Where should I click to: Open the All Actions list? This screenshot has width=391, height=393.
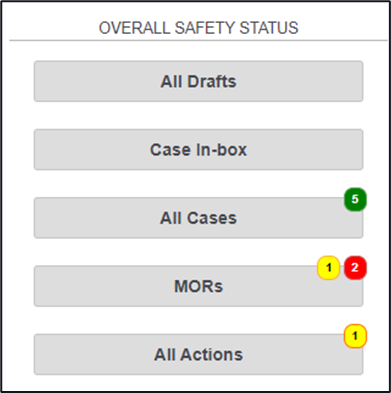[x=198, y=355]
